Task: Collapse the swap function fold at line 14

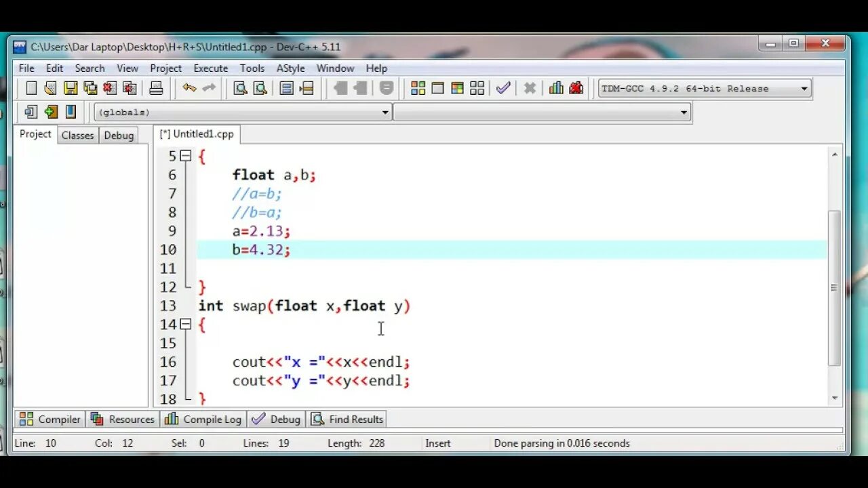Action: pos(185,325)
